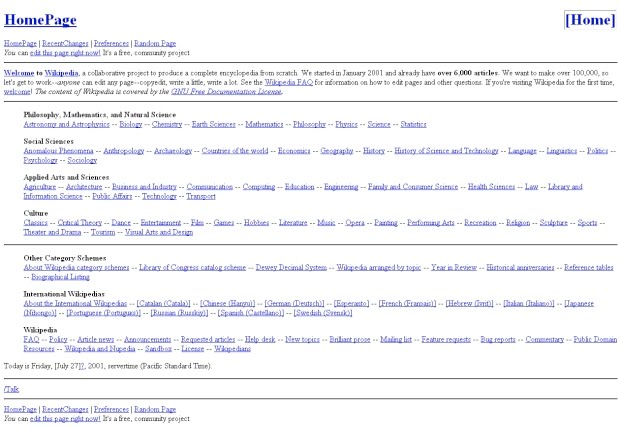The width and height of the screenshot is (620, 430).
Task: Open the Psychology link
Action: (x=40, y=161)
